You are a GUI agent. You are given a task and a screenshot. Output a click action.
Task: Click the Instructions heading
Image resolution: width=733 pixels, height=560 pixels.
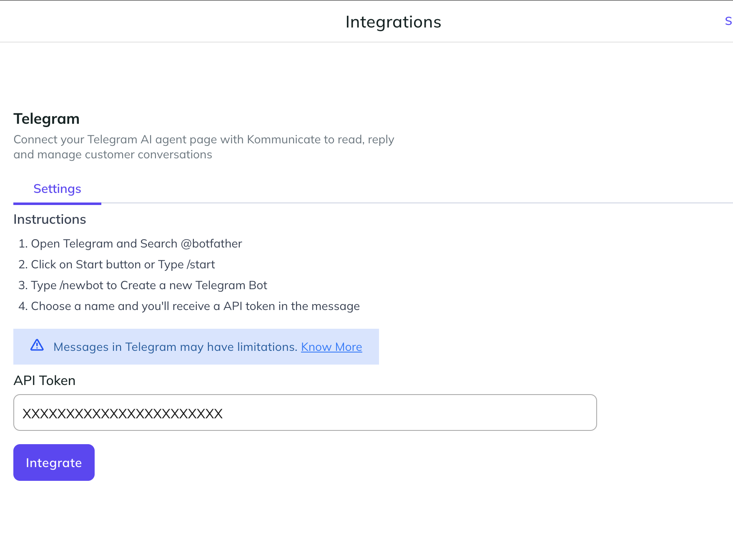click(50, 220)
